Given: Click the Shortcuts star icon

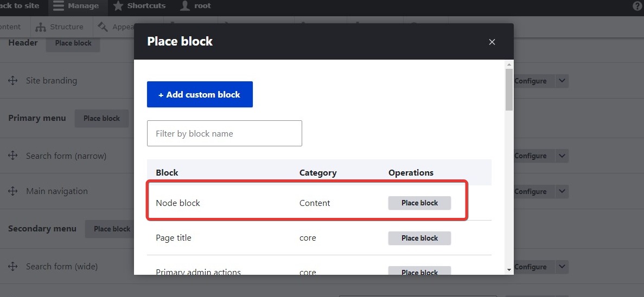Looking at the screenshot, I should point(118,6).
